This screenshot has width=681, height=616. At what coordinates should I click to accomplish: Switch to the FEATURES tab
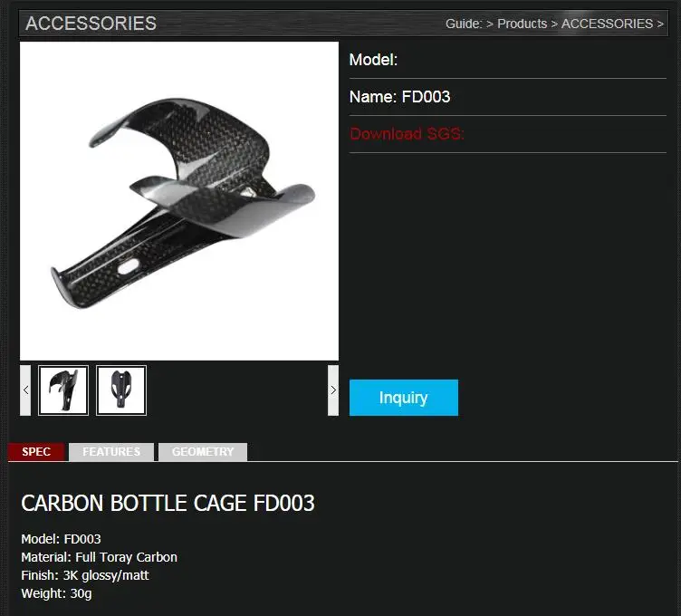coord(111,452)
